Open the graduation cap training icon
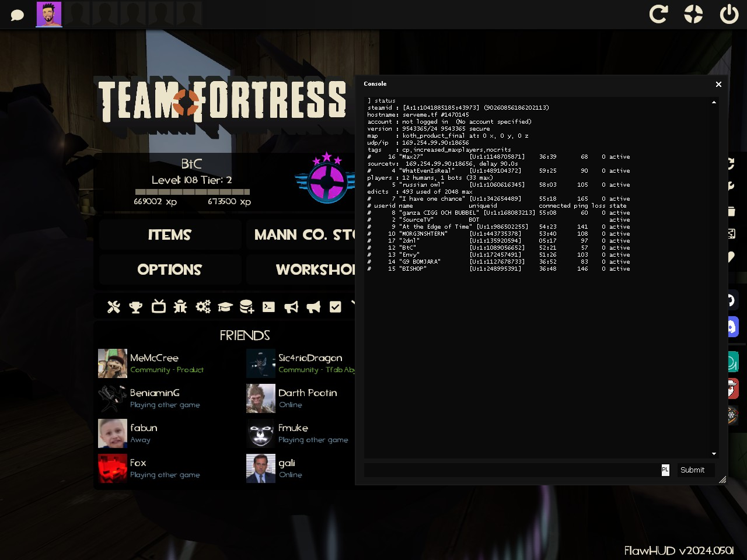This screenshot has height=560, width=747. pyautogui.click(x=225, y=307)
